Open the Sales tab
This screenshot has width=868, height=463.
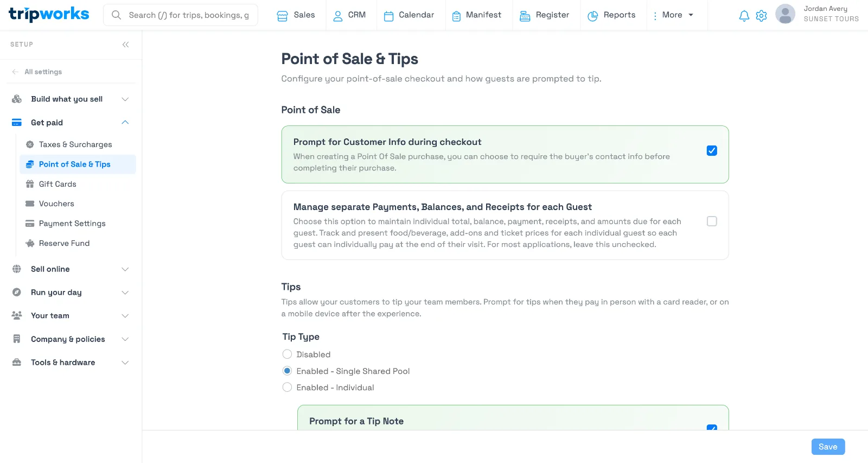(x=296, y=15)
